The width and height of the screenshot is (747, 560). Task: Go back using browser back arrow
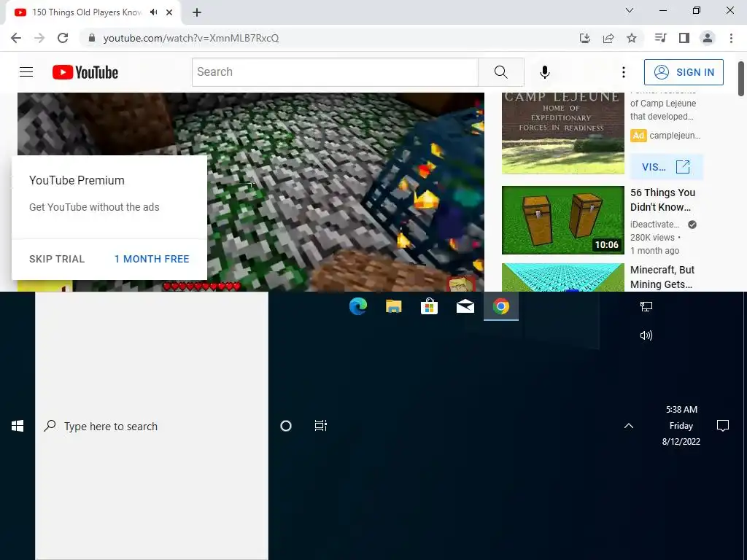tap(16, 38)
